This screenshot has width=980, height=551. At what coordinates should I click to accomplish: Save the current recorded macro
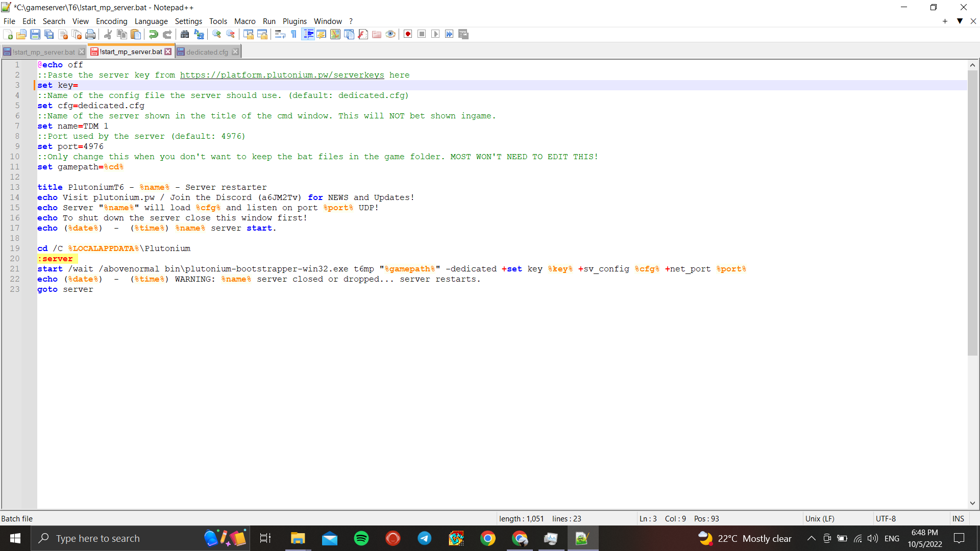tap(463, 34)
